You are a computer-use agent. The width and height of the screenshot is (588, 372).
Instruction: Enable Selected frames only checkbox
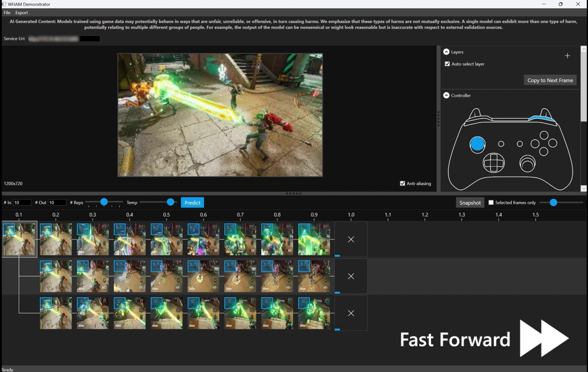point(491,203)
